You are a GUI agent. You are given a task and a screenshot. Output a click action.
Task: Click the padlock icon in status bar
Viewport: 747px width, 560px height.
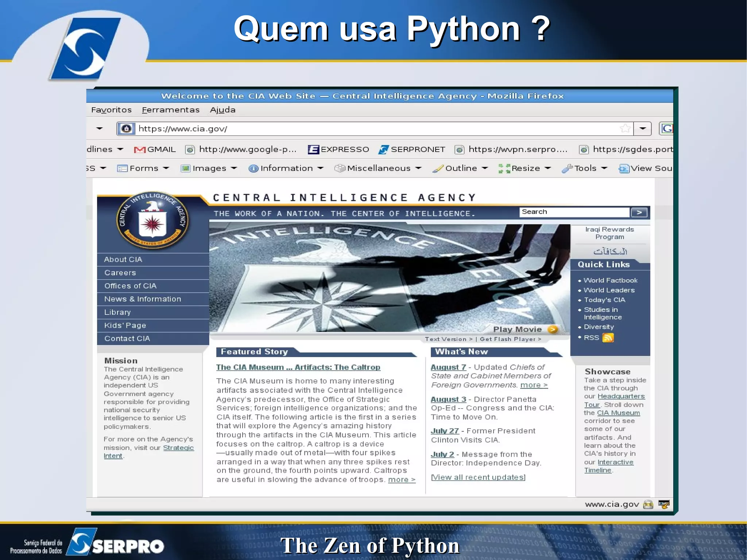[x=648, y=505]
